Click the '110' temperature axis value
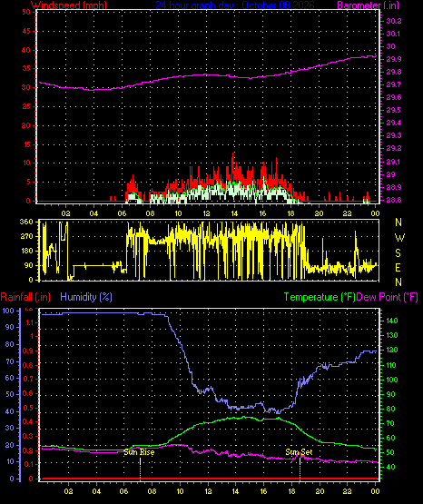The height and width of the screenshot is (504, 423). click(x=391, y=365)
